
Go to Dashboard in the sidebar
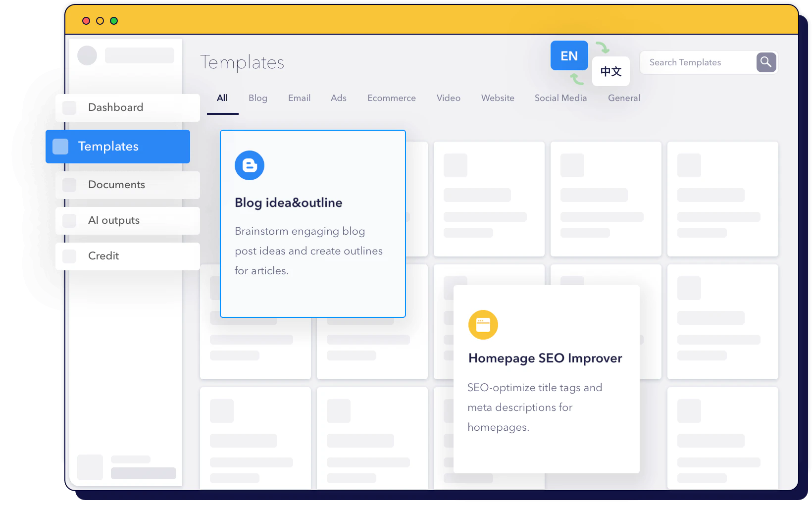click(x=128, y=108)
